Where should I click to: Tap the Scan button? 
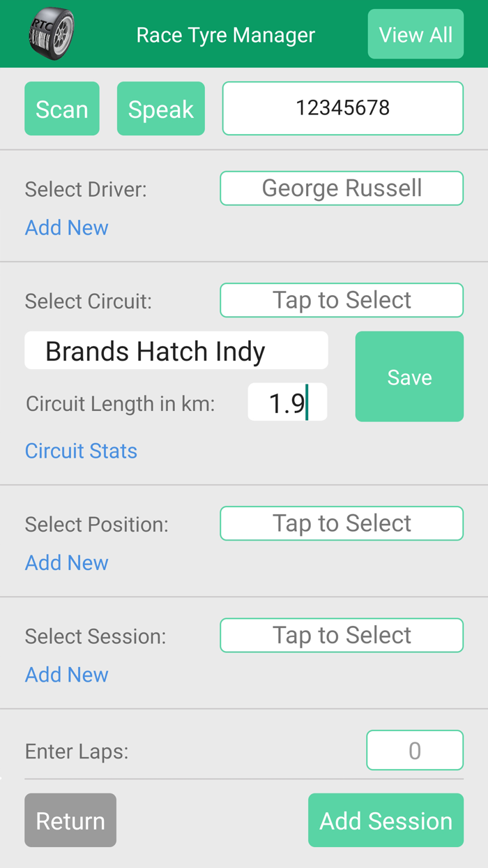[x=61, y=108]
